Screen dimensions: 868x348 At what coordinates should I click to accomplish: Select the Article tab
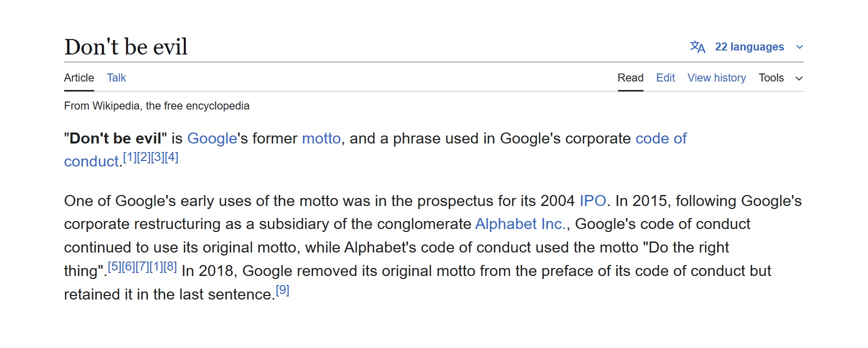pos(79,78)
